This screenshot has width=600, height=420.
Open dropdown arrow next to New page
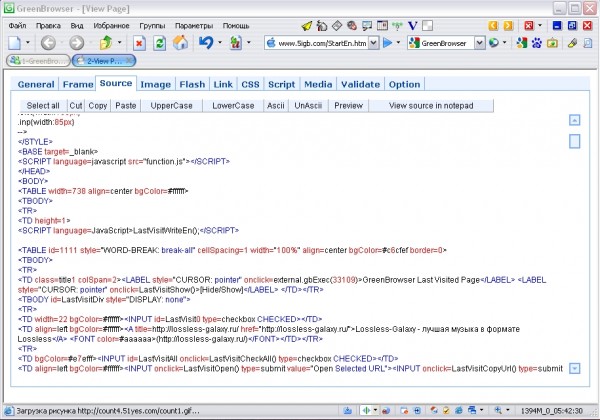(x=28, y=42)
